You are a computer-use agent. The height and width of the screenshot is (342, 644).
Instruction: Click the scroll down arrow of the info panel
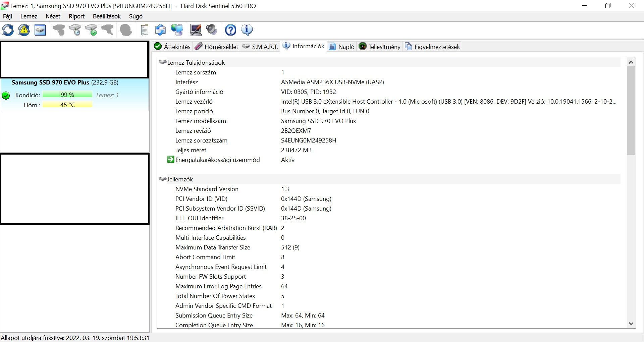pos(631,324)
